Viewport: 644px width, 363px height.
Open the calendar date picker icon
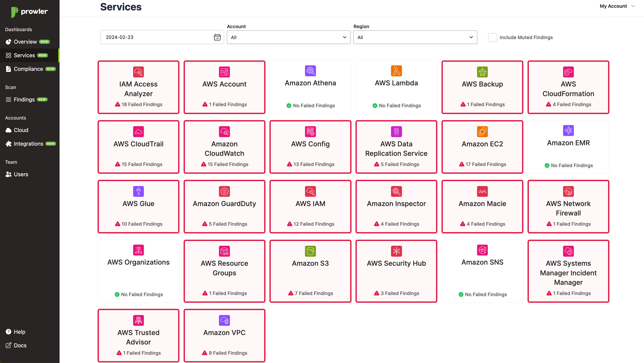[x=217, y=37]
